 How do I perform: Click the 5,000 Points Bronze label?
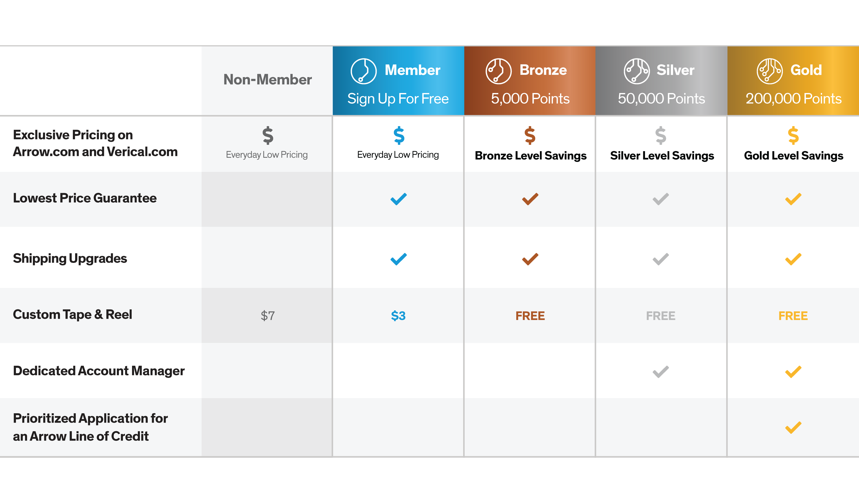point(530,99)
